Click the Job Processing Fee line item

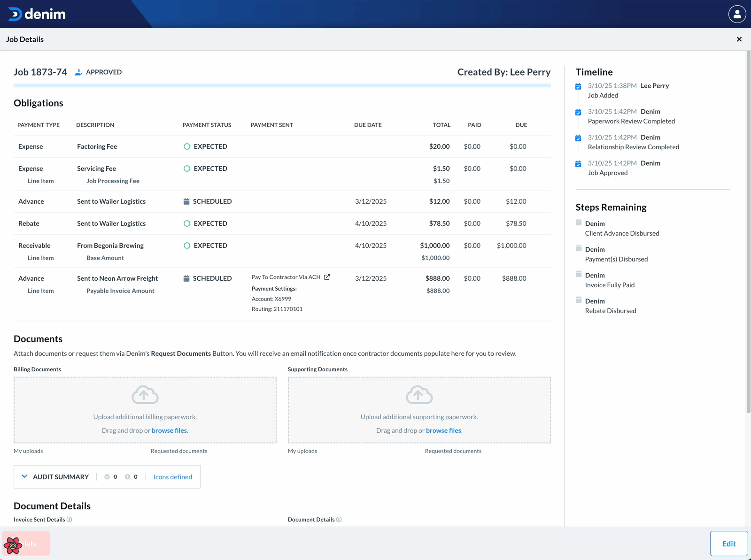pyautogui.click(x=113, y=181)
